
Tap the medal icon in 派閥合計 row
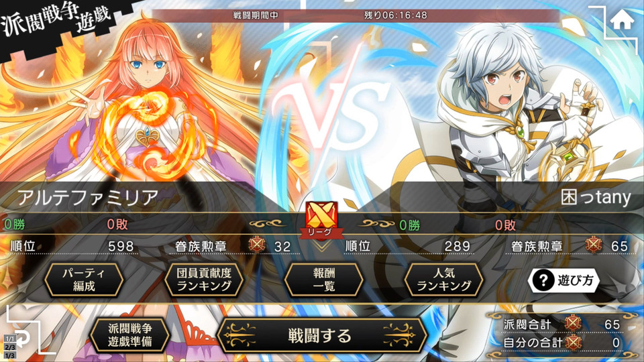pos(573,324)
